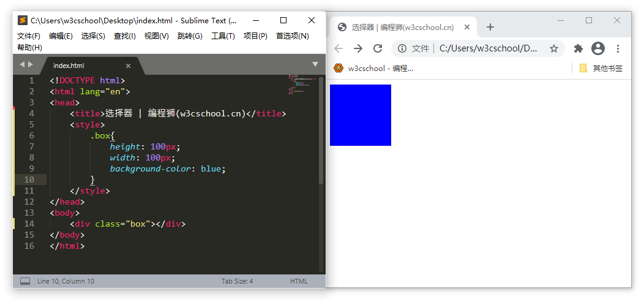Click the browser back arrow
Image resolution: width=644 pixels, height=302 pixels.
(339, 48)
